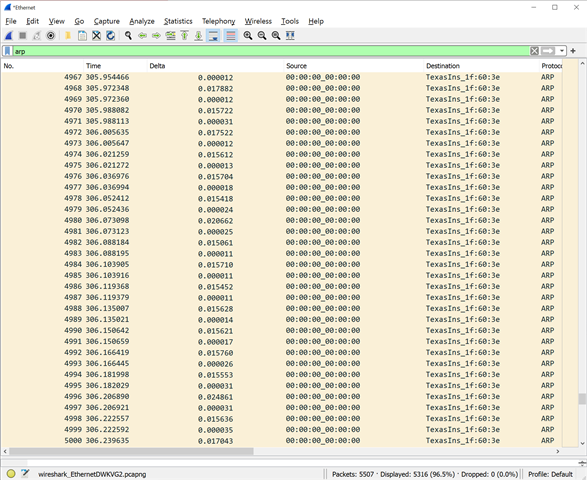
Task: Select packet with delta 0.017882
Action: point(282,88)
